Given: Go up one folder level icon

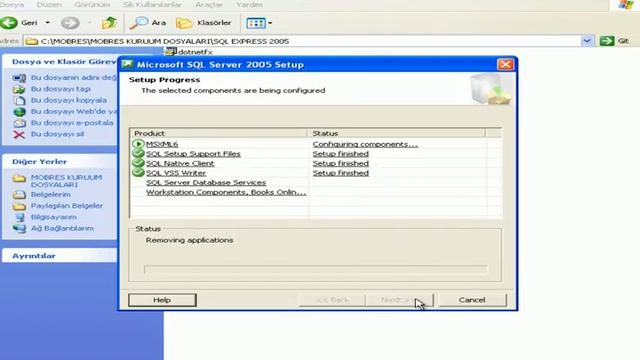Looking at the screenshot, I should (x=109, y=23).
